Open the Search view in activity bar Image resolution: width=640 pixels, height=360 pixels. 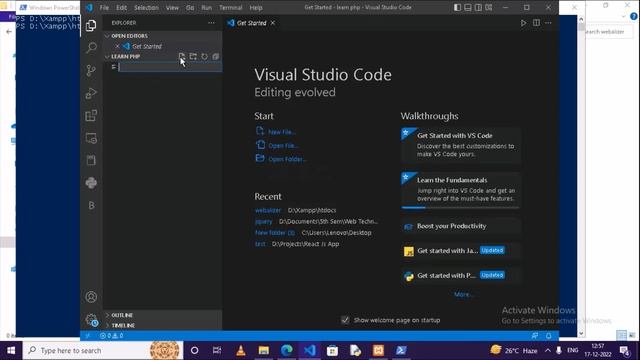(91, 48)
